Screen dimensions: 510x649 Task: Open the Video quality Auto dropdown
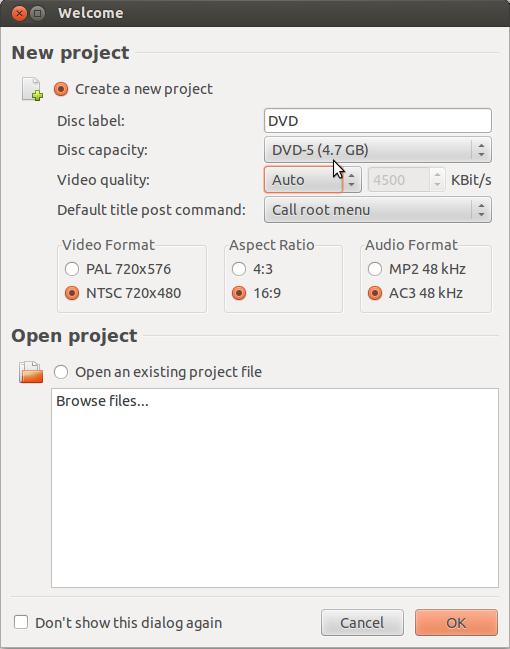click(313, 180)
